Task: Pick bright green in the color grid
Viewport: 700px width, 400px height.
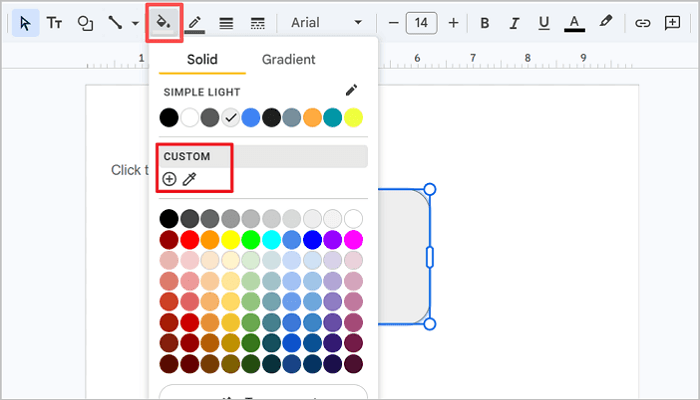Action: pos(251,240)
